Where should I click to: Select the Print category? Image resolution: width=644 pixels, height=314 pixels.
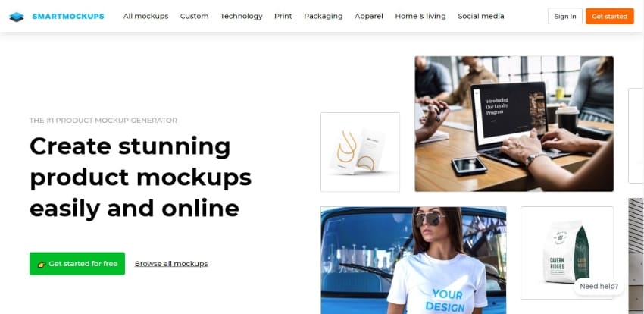pos(283,17)
